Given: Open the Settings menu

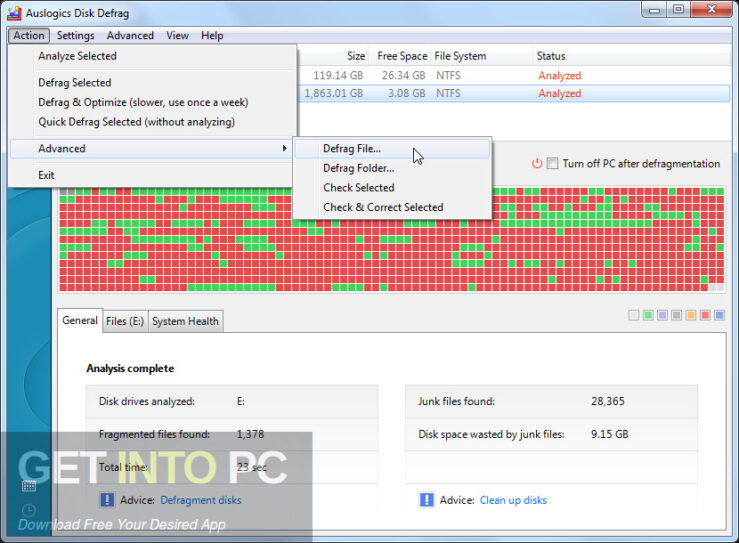Looking at the screenshot, I should [x=75, y=35].
